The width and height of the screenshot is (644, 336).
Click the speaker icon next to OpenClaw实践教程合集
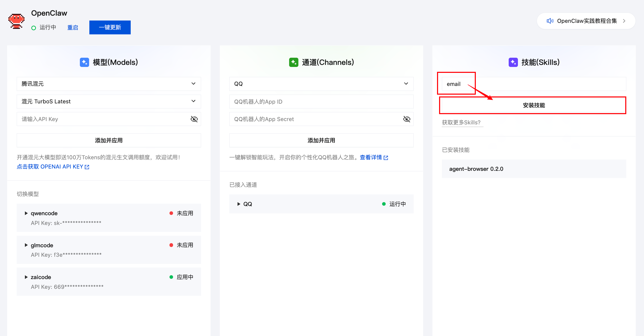550,21
